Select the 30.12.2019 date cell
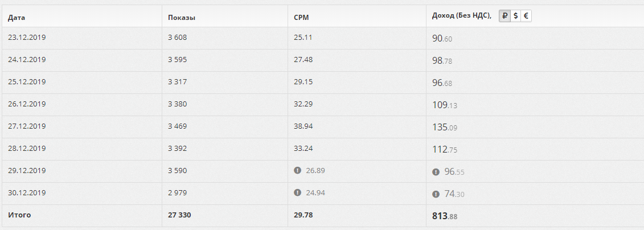The width and height of the screenshot is (644, 230). pyautogui.click(x=27, y=192)
